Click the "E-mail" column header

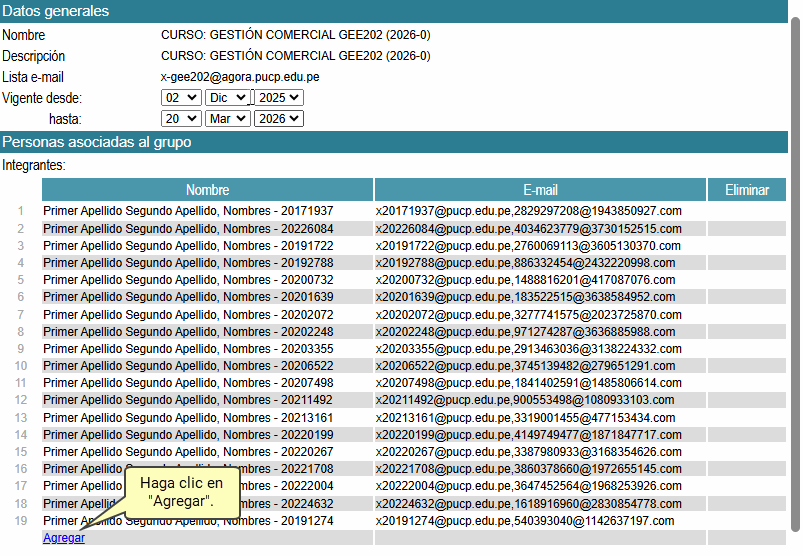click(x=540, y=190)
